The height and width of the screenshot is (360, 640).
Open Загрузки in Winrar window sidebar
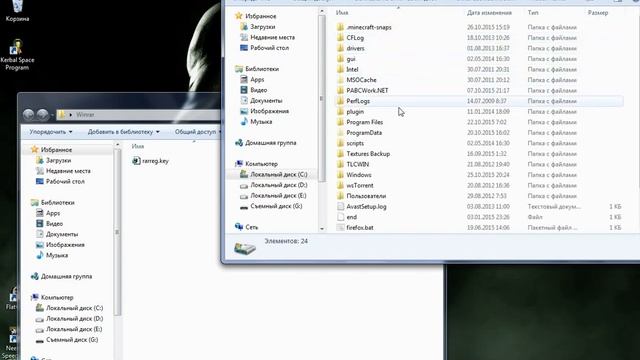53,161
